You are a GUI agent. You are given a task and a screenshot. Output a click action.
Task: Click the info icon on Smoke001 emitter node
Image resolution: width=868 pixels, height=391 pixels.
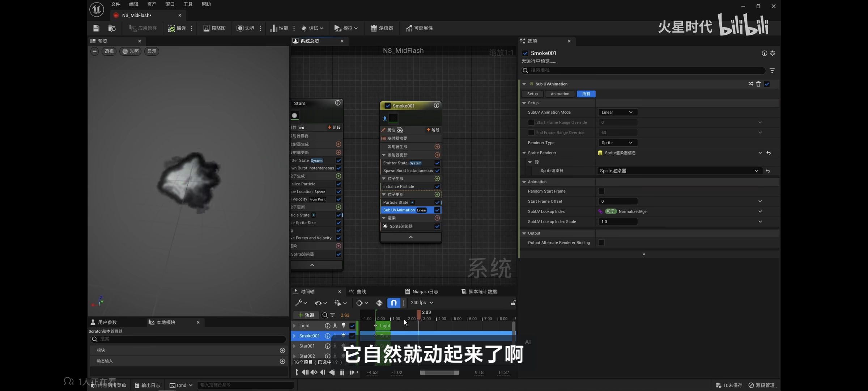(x=437, y=106)
